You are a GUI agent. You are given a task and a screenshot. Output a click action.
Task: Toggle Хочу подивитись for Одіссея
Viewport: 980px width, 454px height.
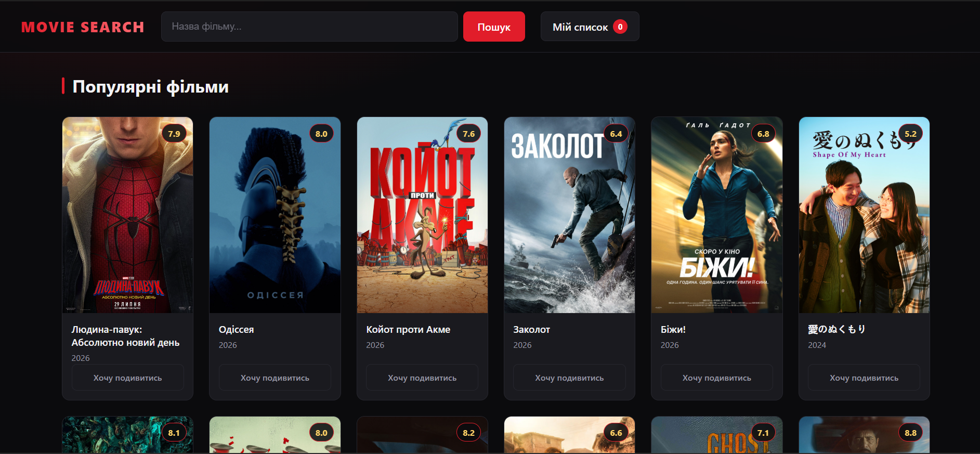pos(275,378)
